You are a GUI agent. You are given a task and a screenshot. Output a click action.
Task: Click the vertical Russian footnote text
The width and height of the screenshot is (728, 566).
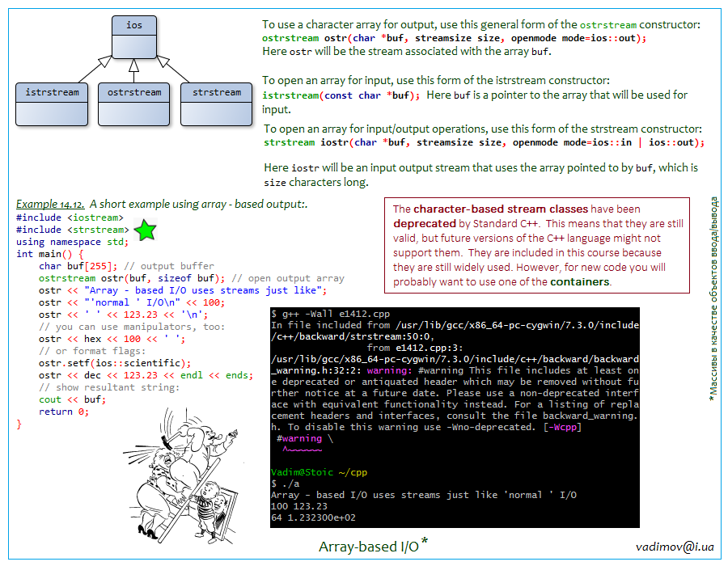[714, 298]
